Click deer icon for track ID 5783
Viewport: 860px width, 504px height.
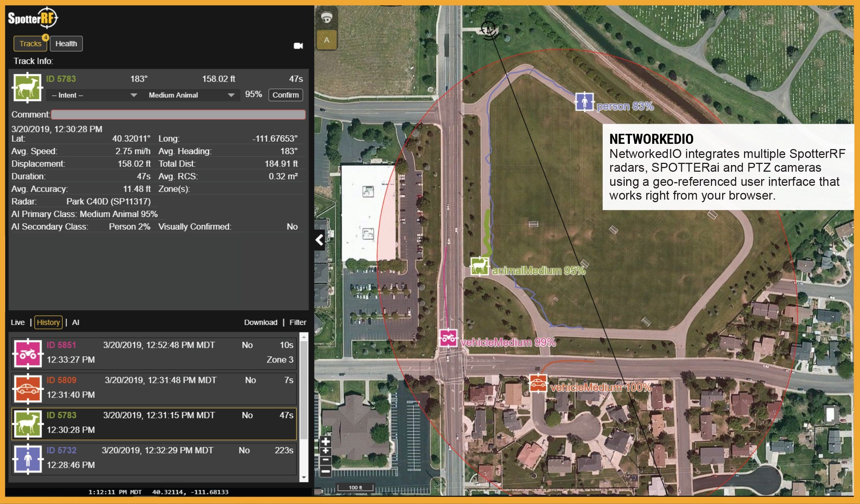pyautogui.click(x=27, y=423)
